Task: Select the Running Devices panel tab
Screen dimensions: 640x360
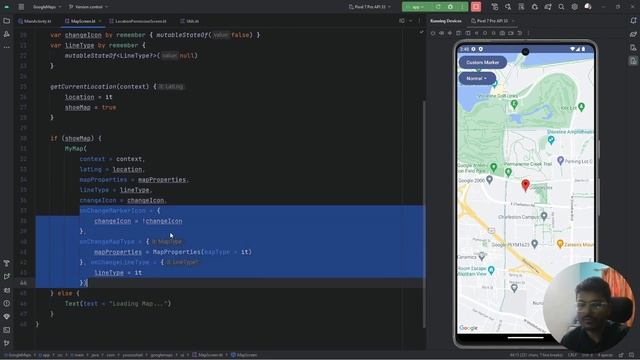Action: click(446, 21)
